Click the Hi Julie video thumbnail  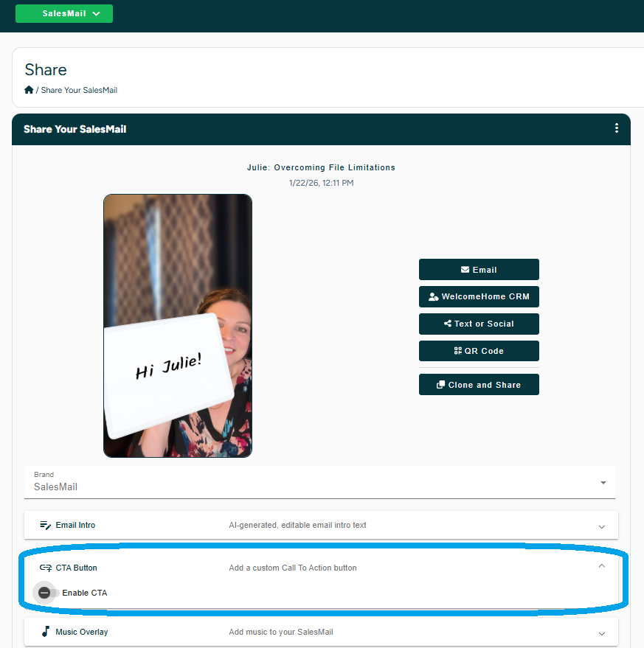[178, 326]
